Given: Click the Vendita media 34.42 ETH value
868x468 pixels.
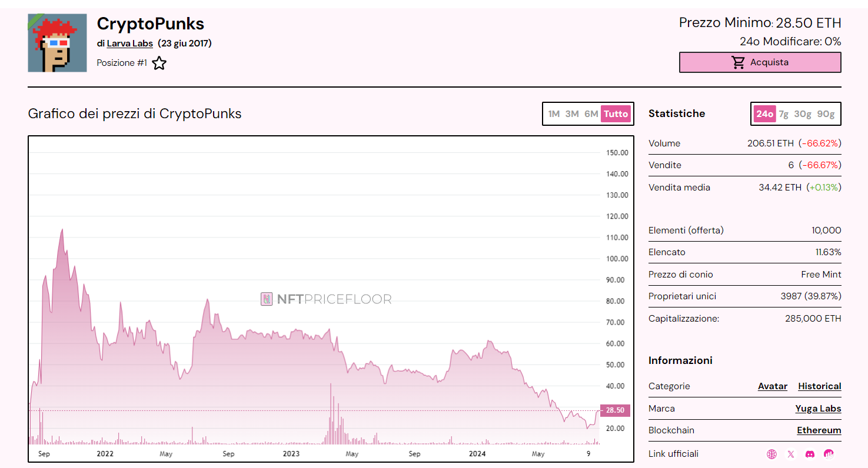Looking at the screenshot, I should 780,188.
